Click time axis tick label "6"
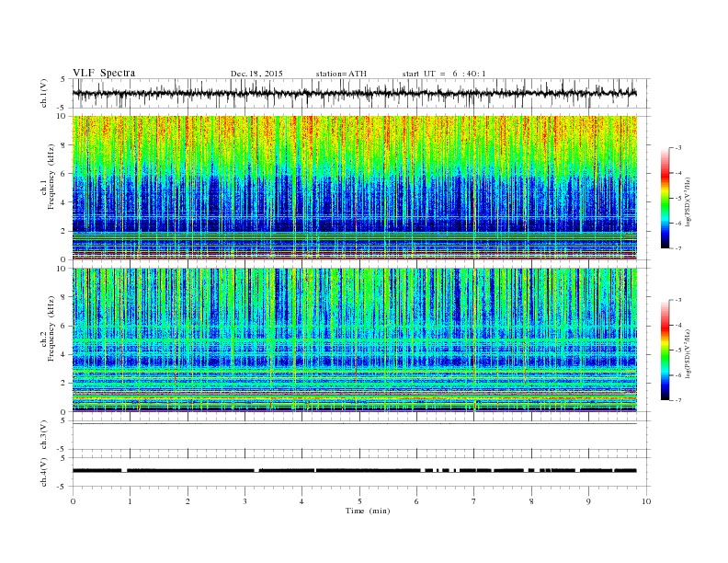728x563 pixels. tap(416, 501)
